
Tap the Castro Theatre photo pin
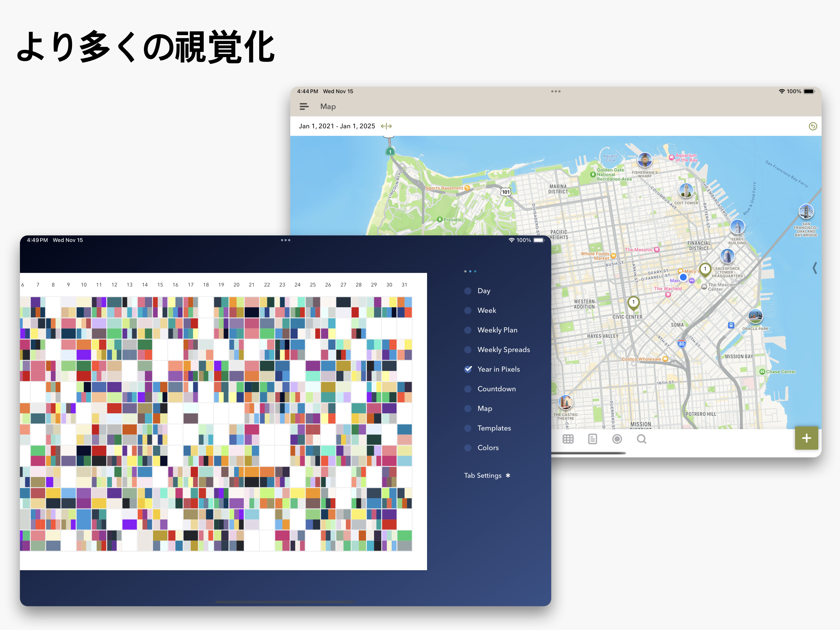[x=565, y=402]
